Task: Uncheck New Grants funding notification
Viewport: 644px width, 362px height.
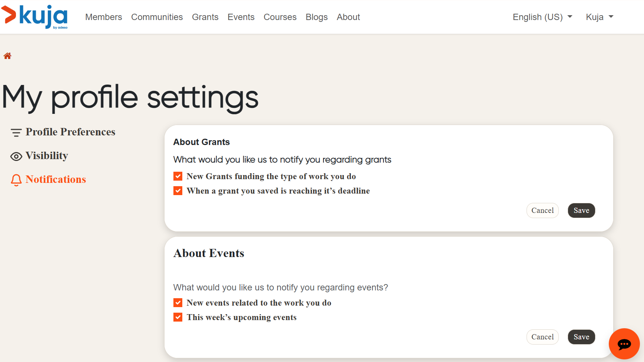Action: (178, 176)
